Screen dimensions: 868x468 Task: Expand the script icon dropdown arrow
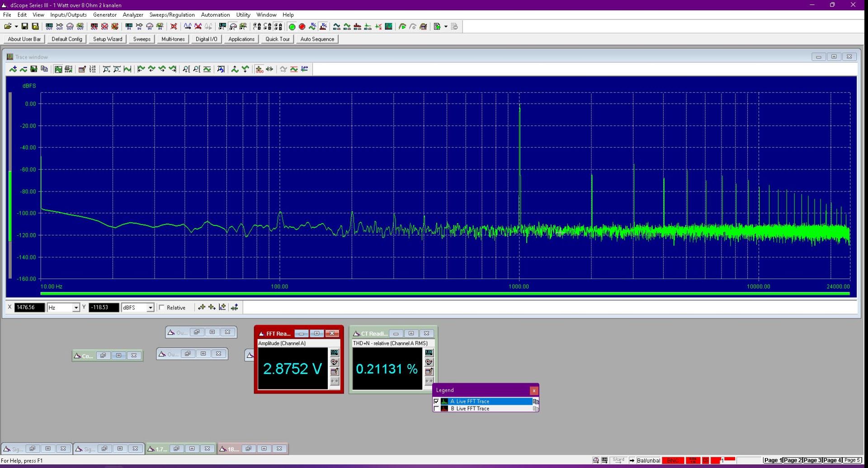coord(446,27)
